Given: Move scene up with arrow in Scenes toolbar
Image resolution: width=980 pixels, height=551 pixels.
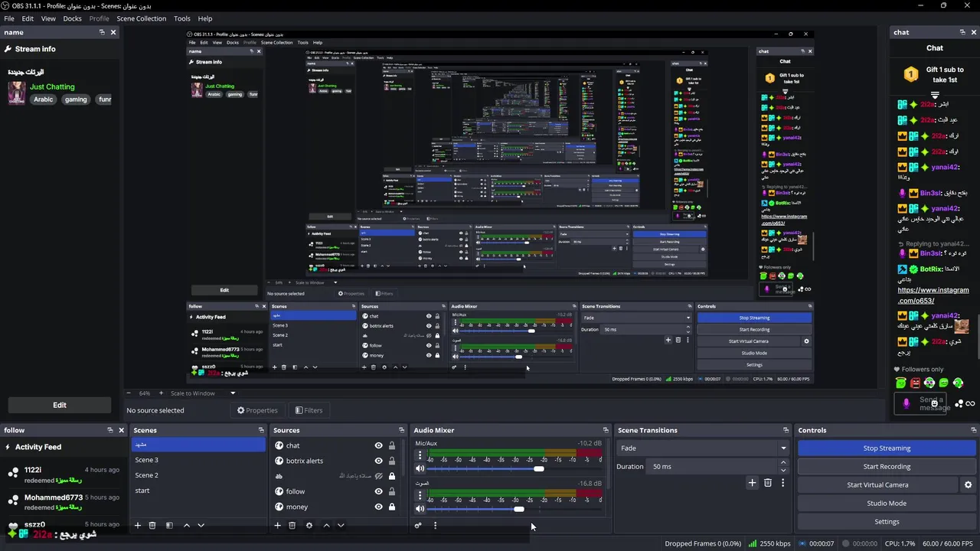Looking at the screenshot, I should point(186,525).
